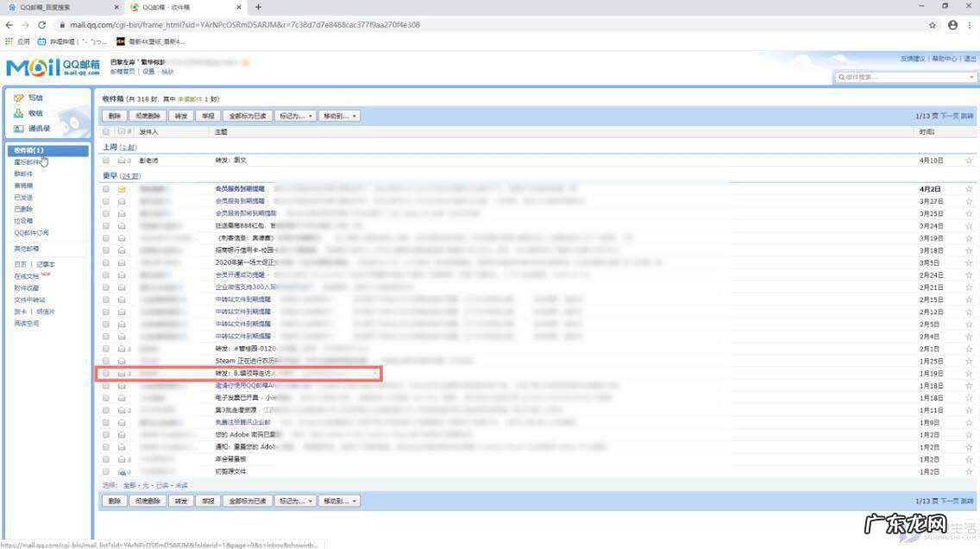
Task: Reload the page in browser
Action: [x=42, y=25]
